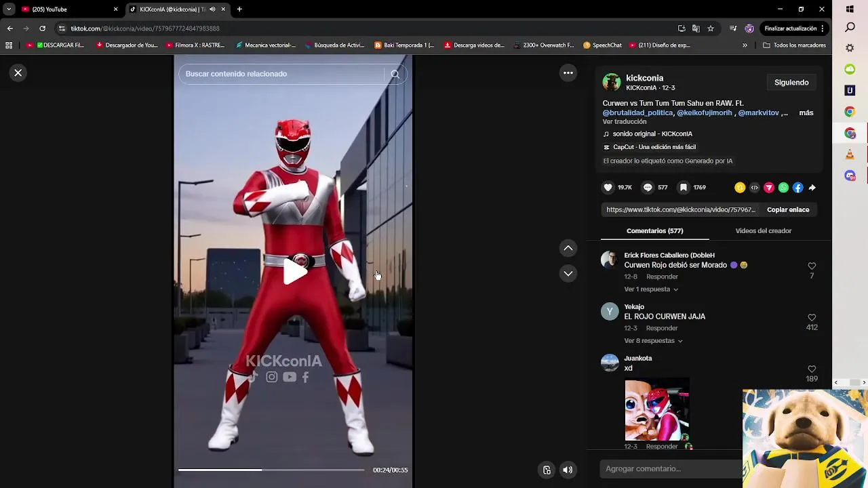Get embed code with code icon
Screen dimensions: 868x488
[754, 188]
